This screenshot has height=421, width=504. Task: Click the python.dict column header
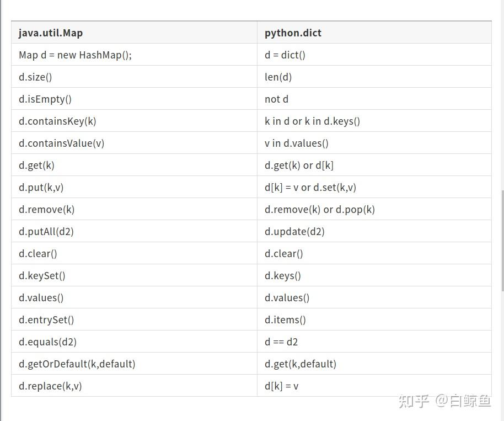(x=374, y=33)
